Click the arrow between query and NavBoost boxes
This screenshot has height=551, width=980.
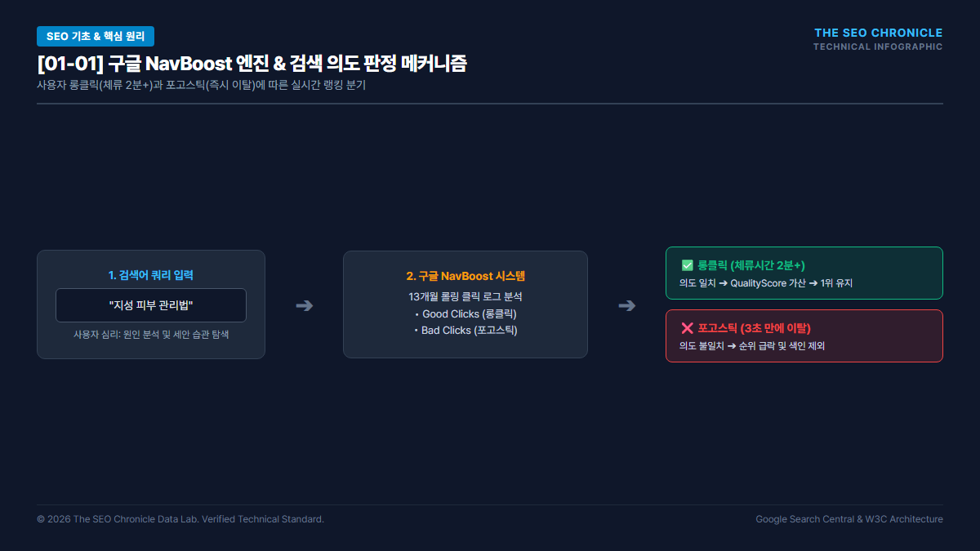tap(304, 305)
